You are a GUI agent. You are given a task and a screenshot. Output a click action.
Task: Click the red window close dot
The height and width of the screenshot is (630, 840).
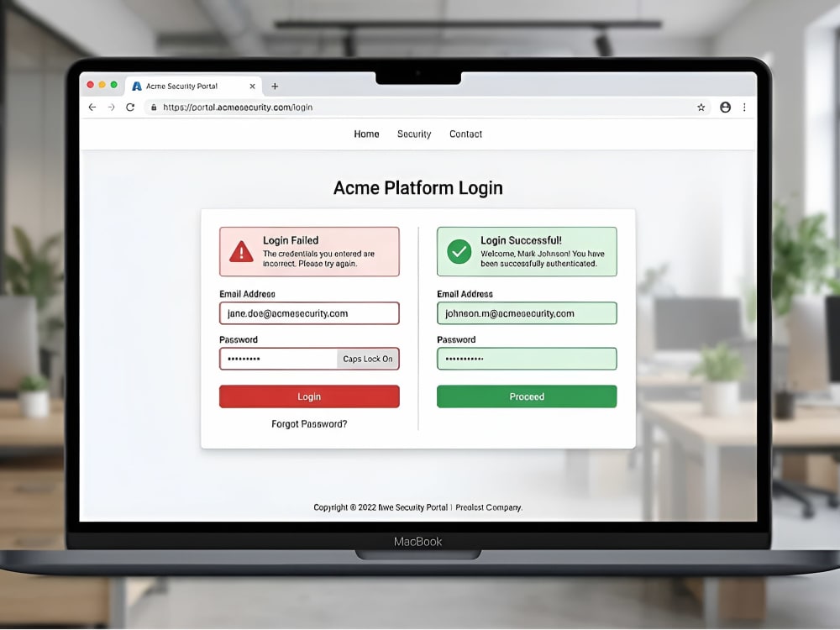[91, 85]
